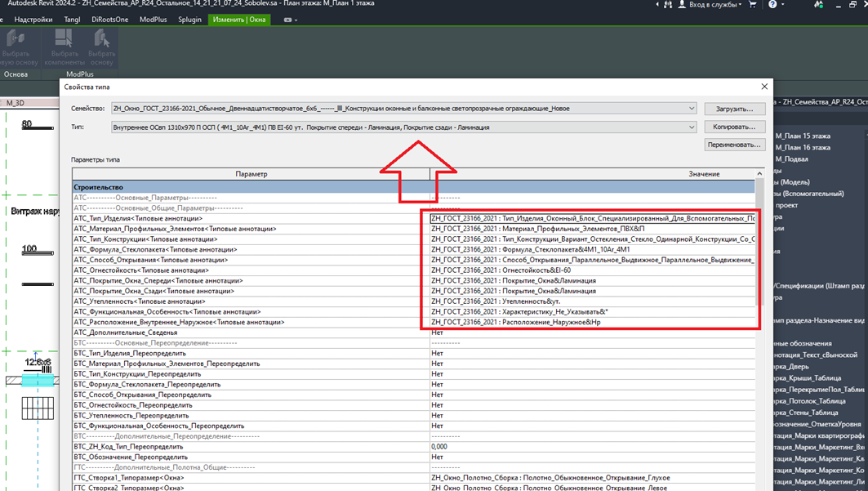Select the 'Строительство' group header row
This screenshot has height=491, width=868.
tap(413, 187)
